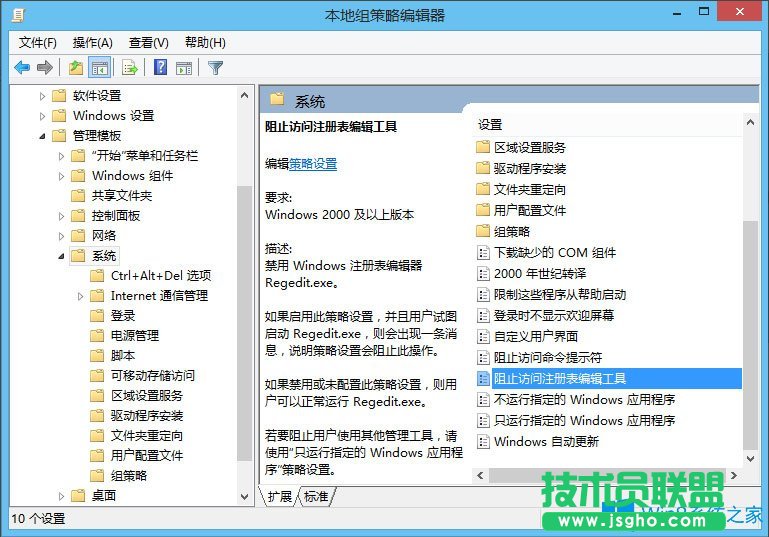Image resolution: width=769 pixels, height=537 pixels.
Task: Expand the "开始"菜单和任务栏 node
Action: [61, 156]
